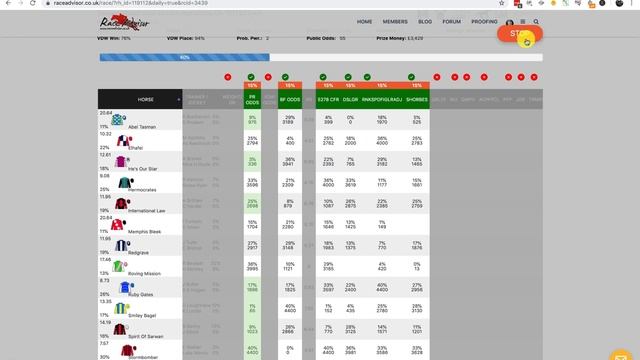
Task: Enable red X toggle left of PR ODDS check
Action: (228, 77)
